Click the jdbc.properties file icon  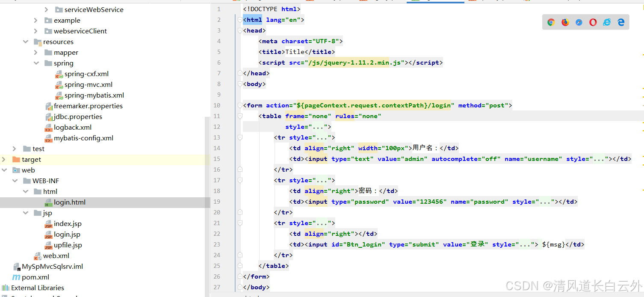48,116
